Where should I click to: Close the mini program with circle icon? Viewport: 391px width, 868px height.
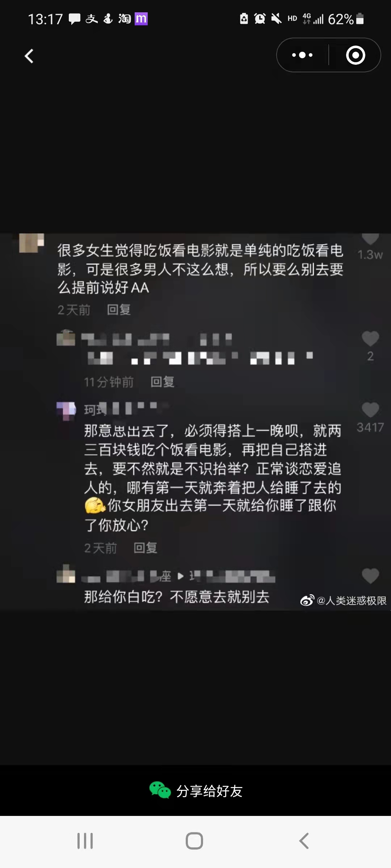(x=356, y=55)
